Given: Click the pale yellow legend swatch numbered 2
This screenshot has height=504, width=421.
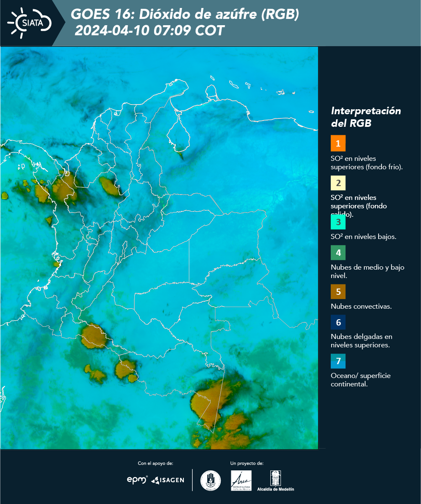Looking at the screenshot, I should tap(338, 183).
